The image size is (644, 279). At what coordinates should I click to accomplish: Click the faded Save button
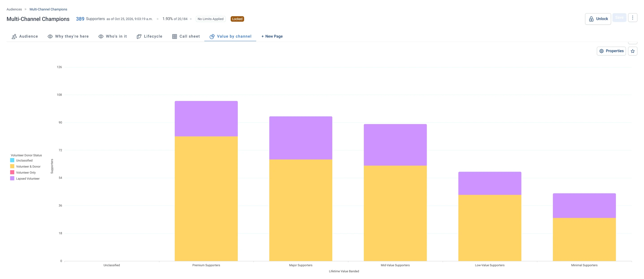coord(619,17)
